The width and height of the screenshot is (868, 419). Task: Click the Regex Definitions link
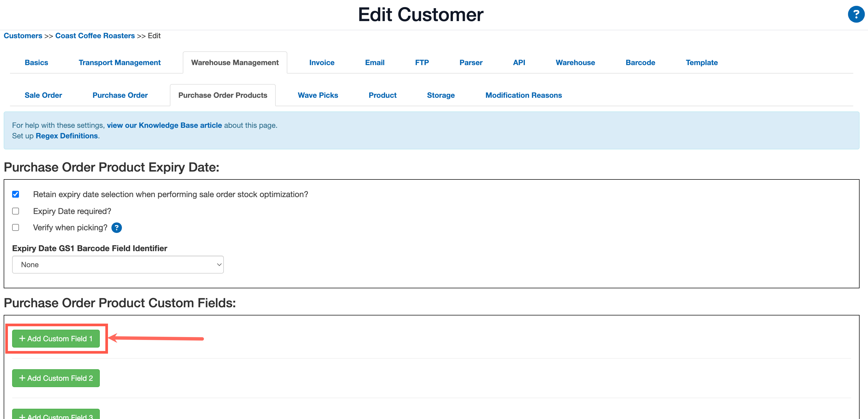(66, 136)
